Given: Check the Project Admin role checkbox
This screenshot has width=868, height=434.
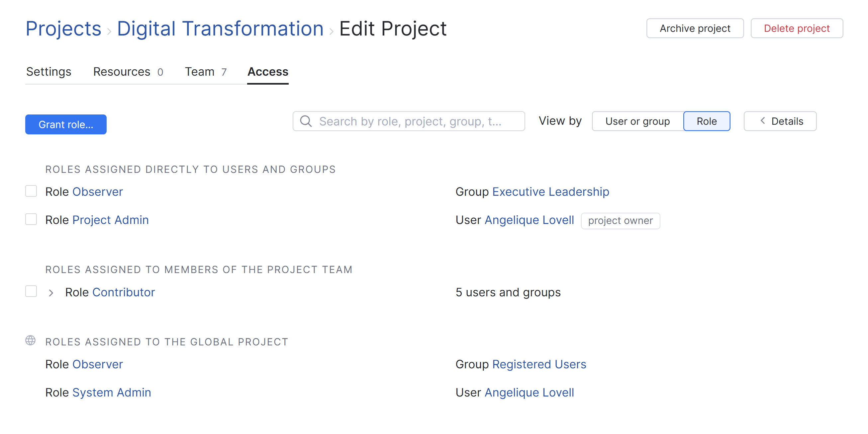Looking at the screenshot, I should click(x=31, y=219).
